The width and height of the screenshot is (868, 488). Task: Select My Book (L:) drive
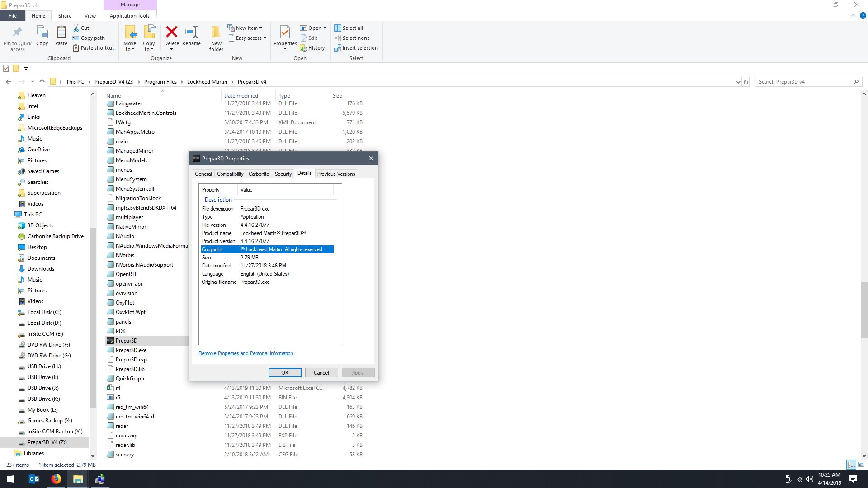(42, 410)
